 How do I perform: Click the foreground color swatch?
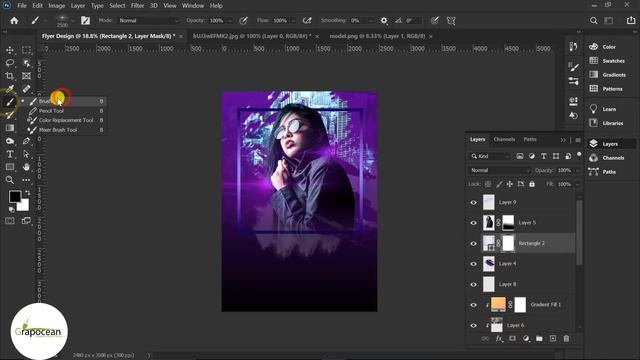(x=15, y=196)
